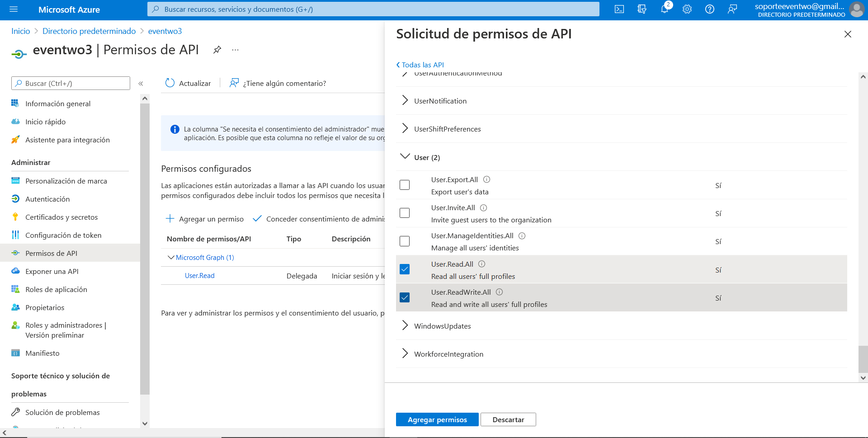This screenshot has height=438, width=868.
Task: Check the User.Invite.All permission checkbox
Action: 405,213
